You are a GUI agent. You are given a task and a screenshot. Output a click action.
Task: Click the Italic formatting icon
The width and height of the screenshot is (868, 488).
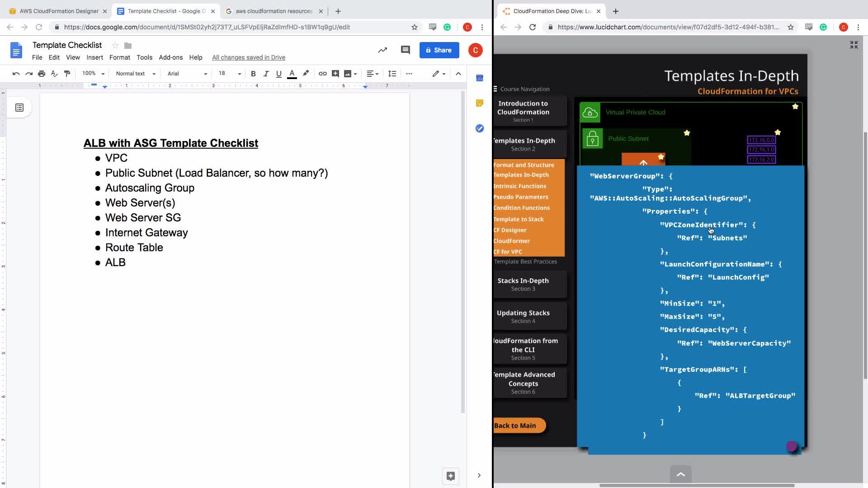pos(266,74)
